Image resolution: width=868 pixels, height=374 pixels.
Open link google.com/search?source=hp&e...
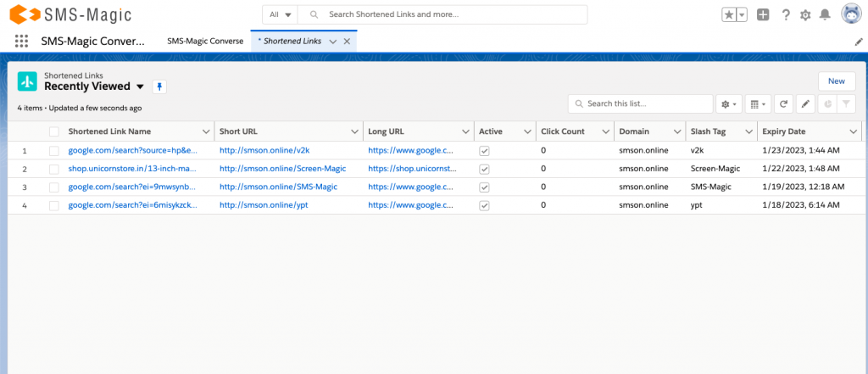click(x=133, y=151)
